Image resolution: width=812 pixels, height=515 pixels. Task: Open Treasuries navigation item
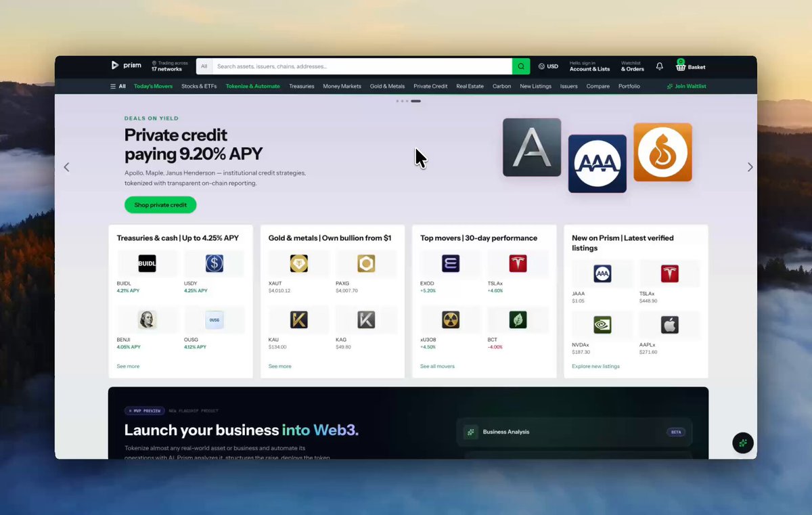(302, 87)
